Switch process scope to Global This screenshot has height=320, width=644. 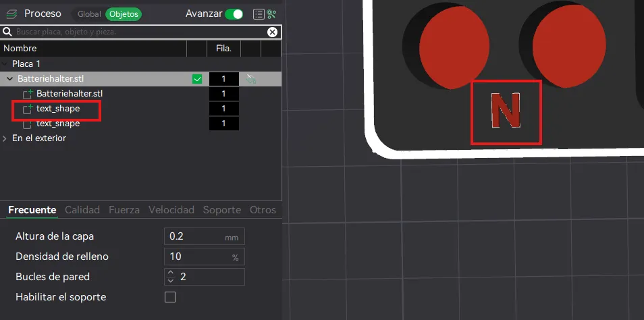click(89, 14)
